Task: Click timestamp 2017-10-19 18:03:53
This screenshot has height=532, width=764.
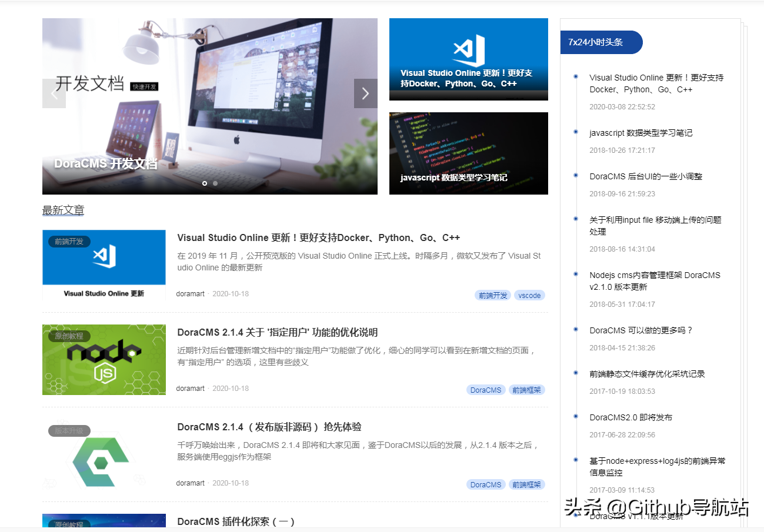Action: tap(622, 392)
